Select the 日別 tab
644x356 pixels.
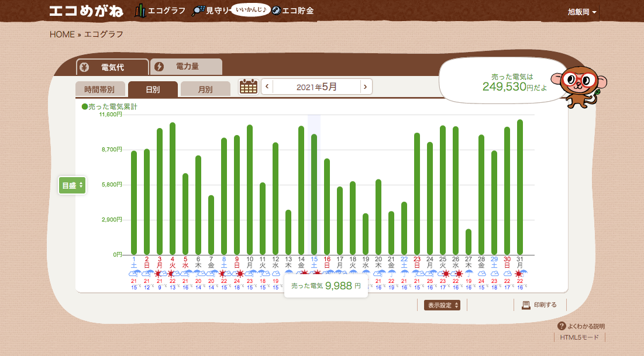[x=153, y=89]
